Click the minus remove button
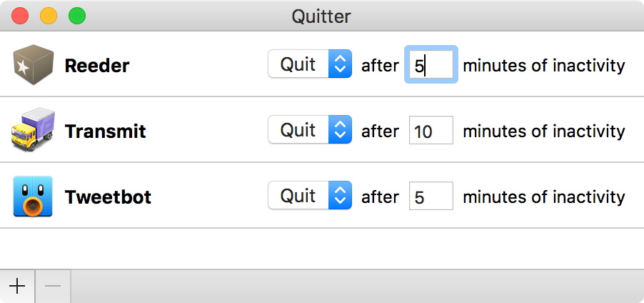The width and height of the screenshot is (644, 303). tap(53, 286)
